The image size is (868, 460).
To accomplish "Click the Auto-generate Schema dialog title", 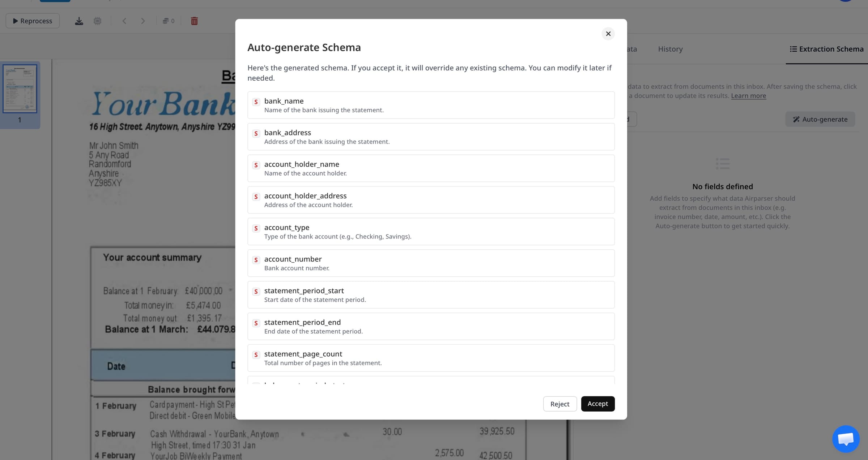I will [x=304, y=47].
